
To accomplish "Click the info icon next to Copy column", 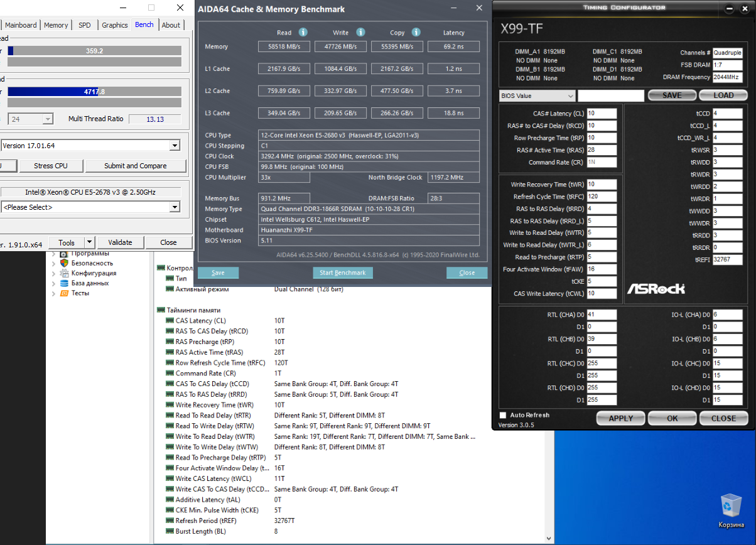I will (x=417, y=32).
